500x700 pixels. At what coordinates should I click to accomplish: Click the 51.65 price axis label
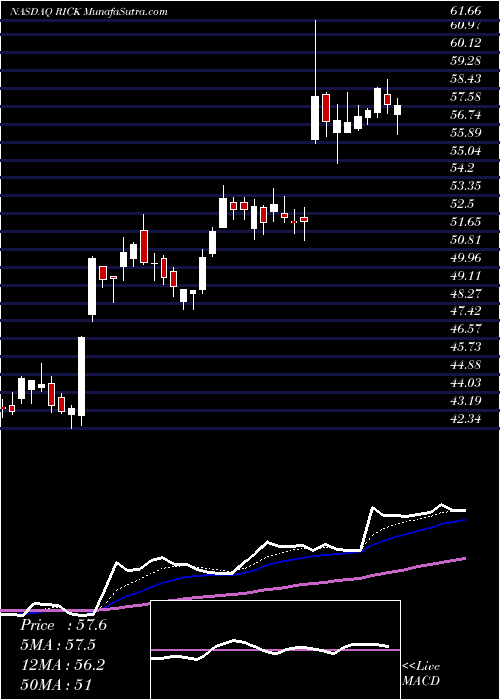[x=466, y=222]
